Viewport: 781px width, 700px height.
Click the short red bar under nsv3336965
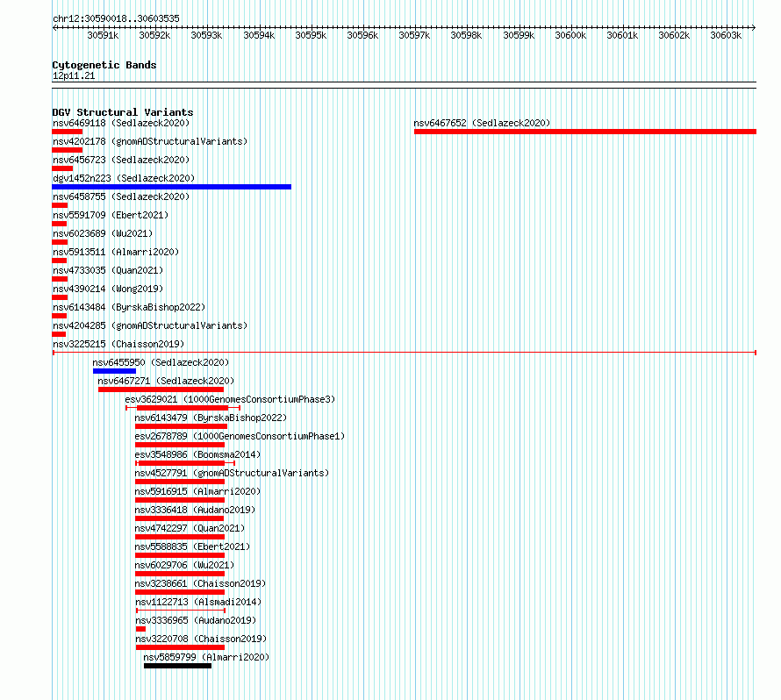click(140, 629)
